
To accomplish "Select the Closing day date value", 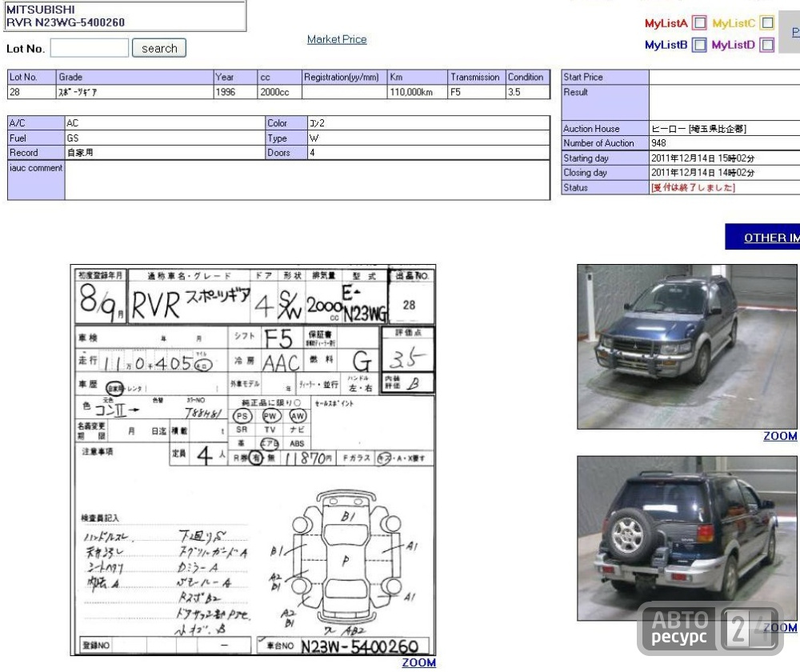I will 702,173.
